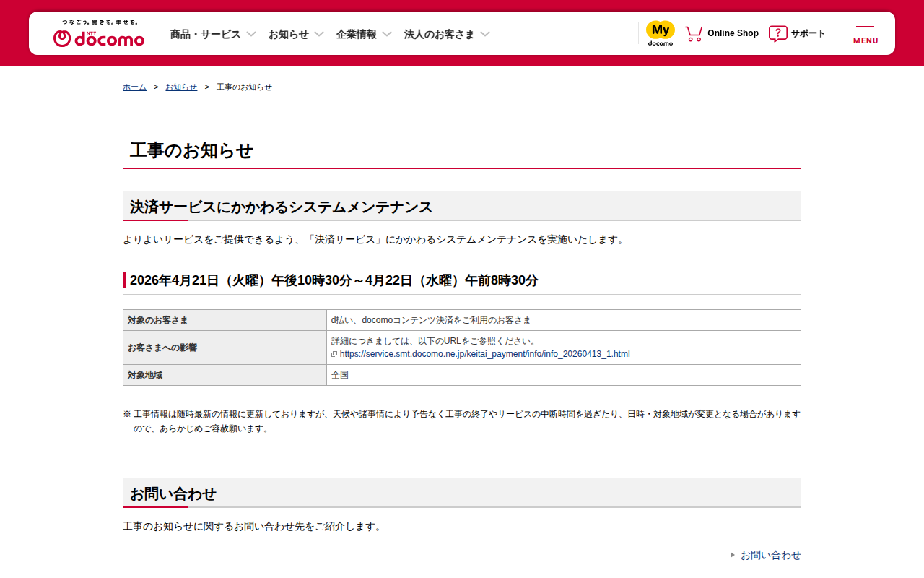Click the 工事のお知らせ breadcrumb text
This screenshot has height=578, width=924.
pos(244,87)
